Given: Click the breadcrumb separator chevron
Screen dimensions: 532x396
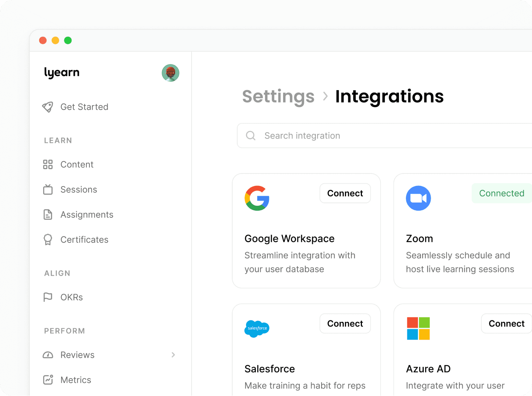Looking at the screenshot, I should (x=325, y=96).
